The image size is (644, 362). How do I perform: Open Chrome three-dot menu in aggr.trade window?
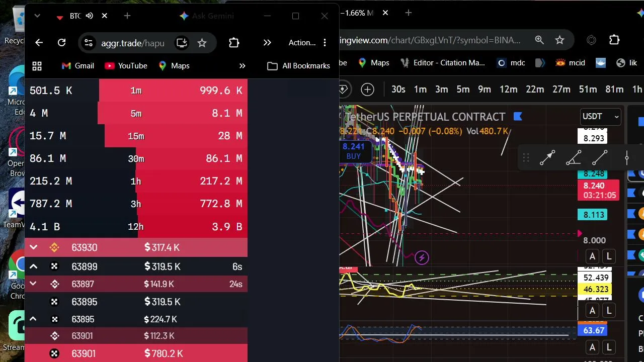point(325,43)
